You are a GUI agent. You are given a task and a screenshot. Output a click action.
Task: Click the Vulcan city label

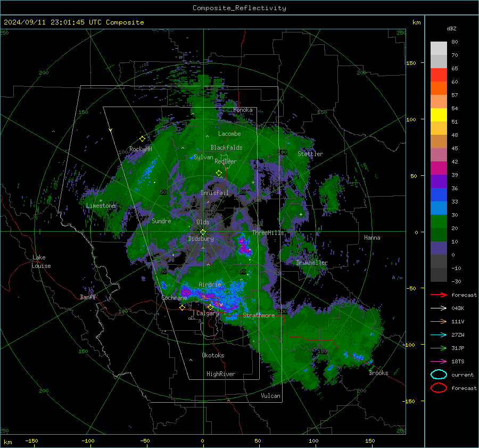coord(270,396)
